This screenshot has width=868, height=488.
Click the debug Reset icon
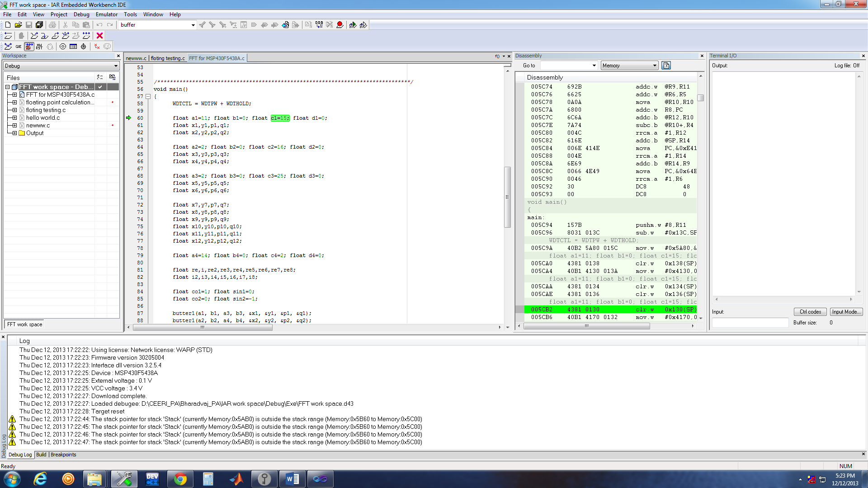(x=8, y=35)
